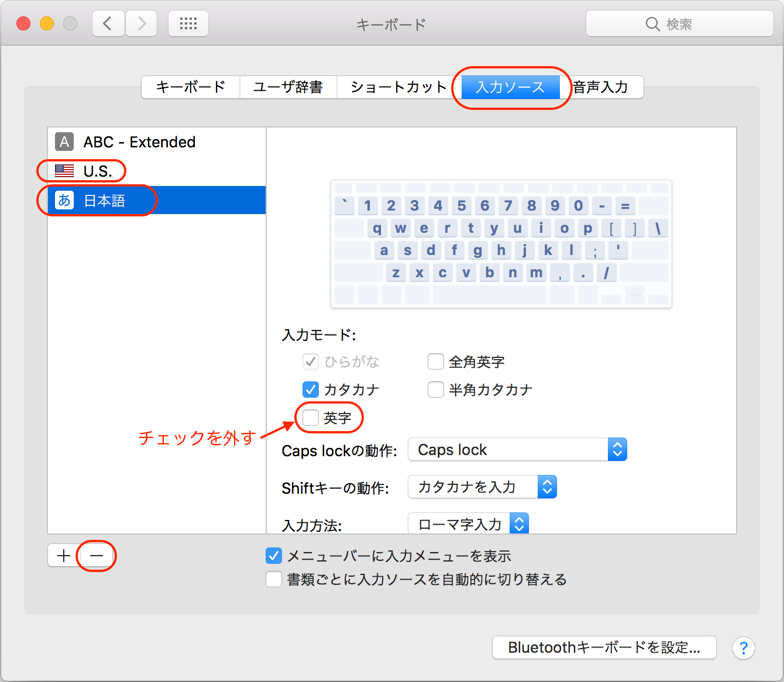Open the Shiftキーの動作 dropdown
Image resolution: width=784 pixels, height=682 pixels.
tap(482, 487)
